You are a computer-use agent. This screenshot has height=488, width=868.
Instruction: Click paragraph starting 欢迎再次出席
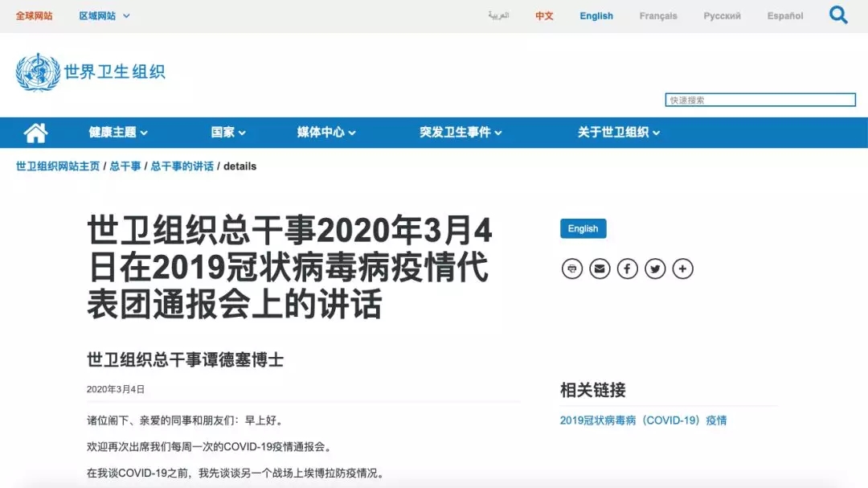(x=211, y=446)
